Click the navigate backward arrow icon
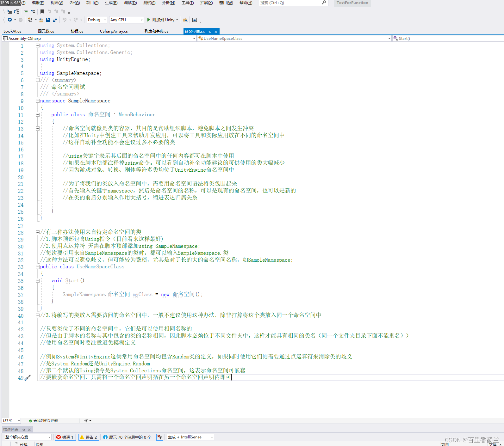The width and height of the screenshot is (504, 446). [x=10, y=20]
